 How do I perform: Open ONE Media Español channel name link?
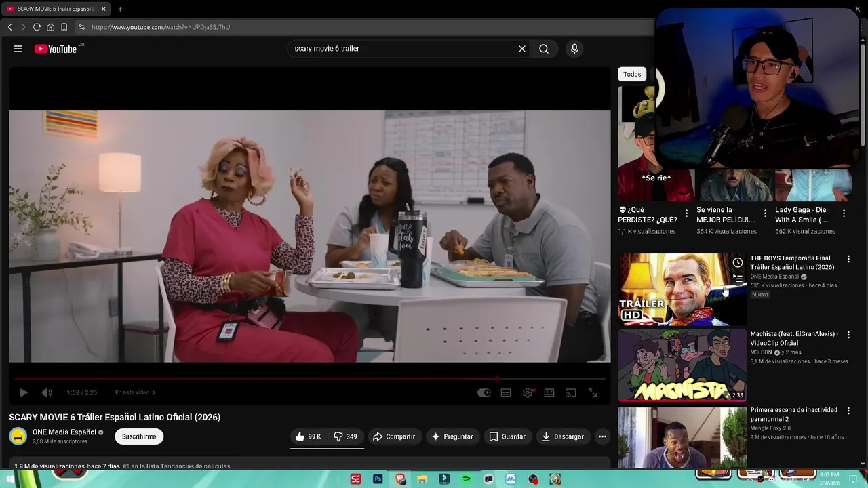(64, 432)
